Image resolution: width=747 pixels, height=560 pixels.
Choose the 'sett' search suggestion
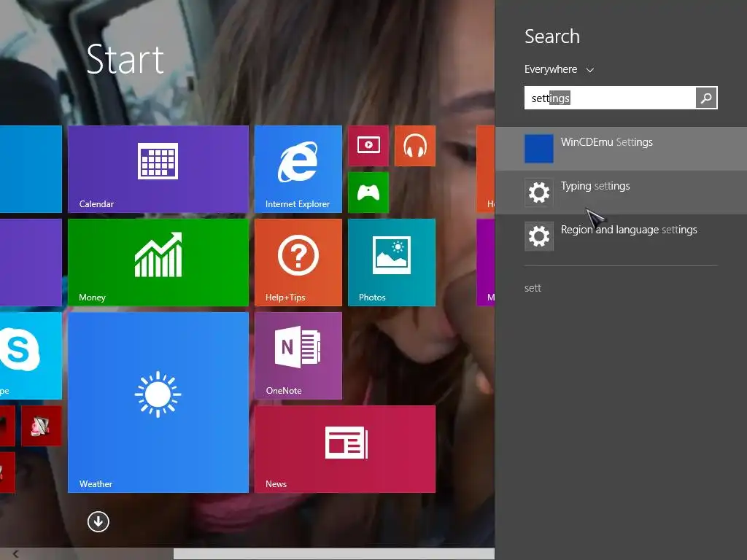coord(533,288)
